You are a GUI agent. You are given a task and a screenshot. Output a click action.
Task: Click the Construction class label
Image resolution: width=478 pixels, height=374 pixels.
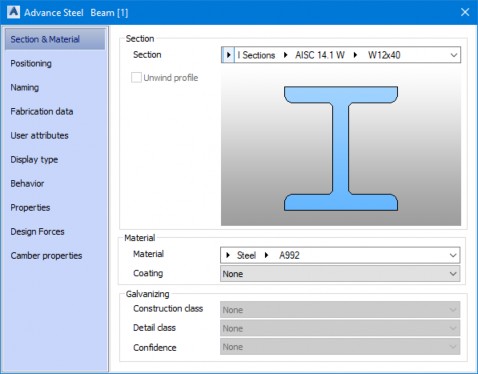[168, 309]
